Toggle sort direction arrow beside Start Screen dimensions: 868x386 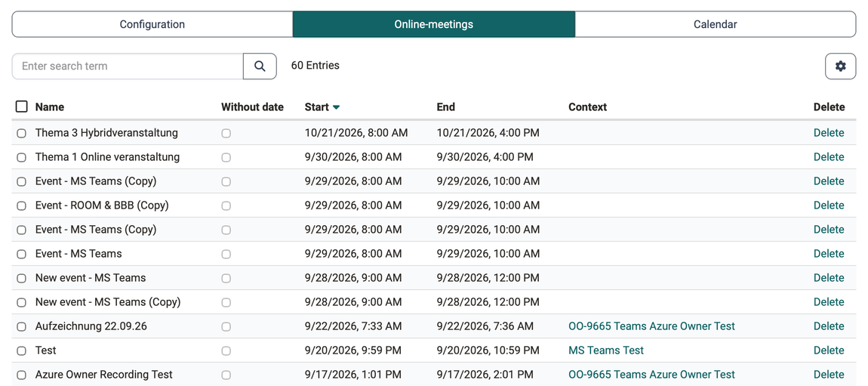click(336, 107)
